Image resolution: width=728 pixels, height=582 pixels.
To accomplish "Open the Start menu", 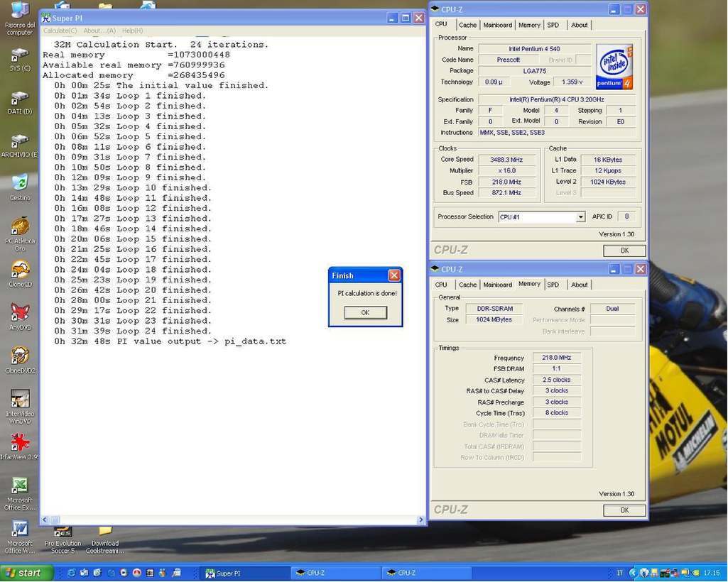I will pos(26,573).
